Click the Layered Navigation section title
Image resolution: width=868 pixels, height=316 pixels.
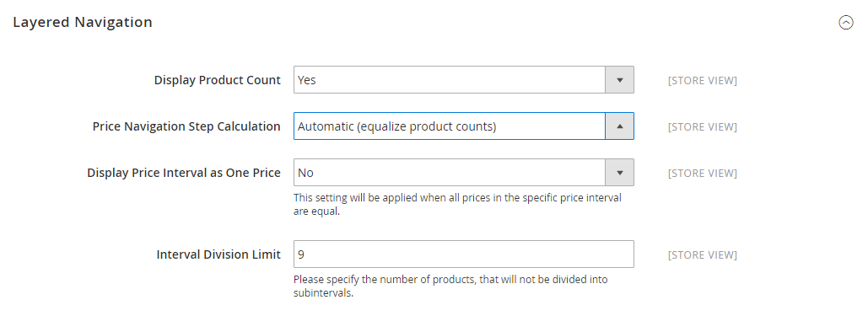click(x=83, y=23)
